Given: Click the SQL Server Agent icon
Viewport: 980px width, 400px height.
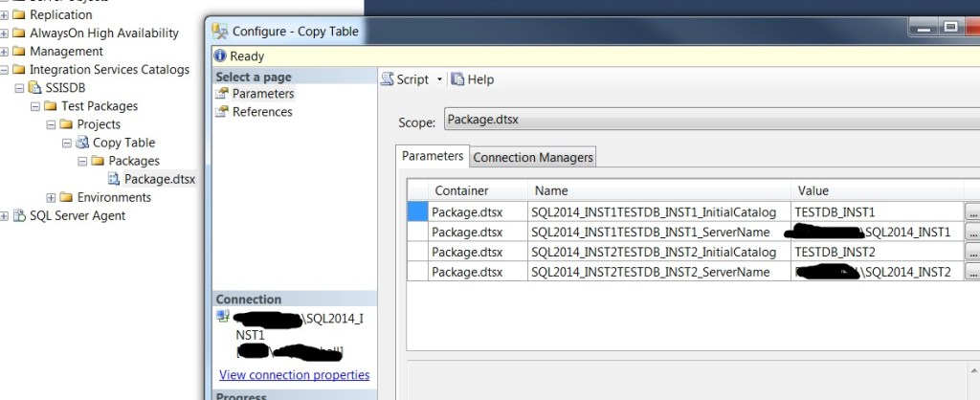Looking at the screenshot, I should pos(20,215).
